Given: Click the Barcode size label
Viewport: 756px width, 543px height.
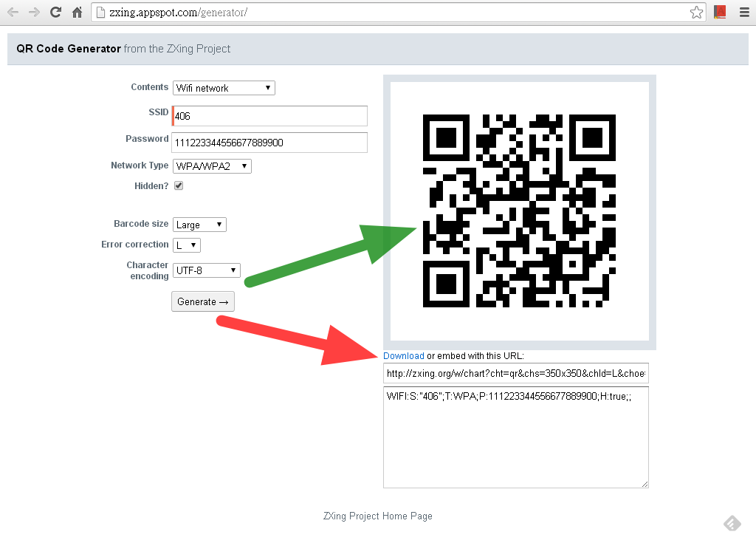Looking at the screenshot, I should click(x=141, y=223).
